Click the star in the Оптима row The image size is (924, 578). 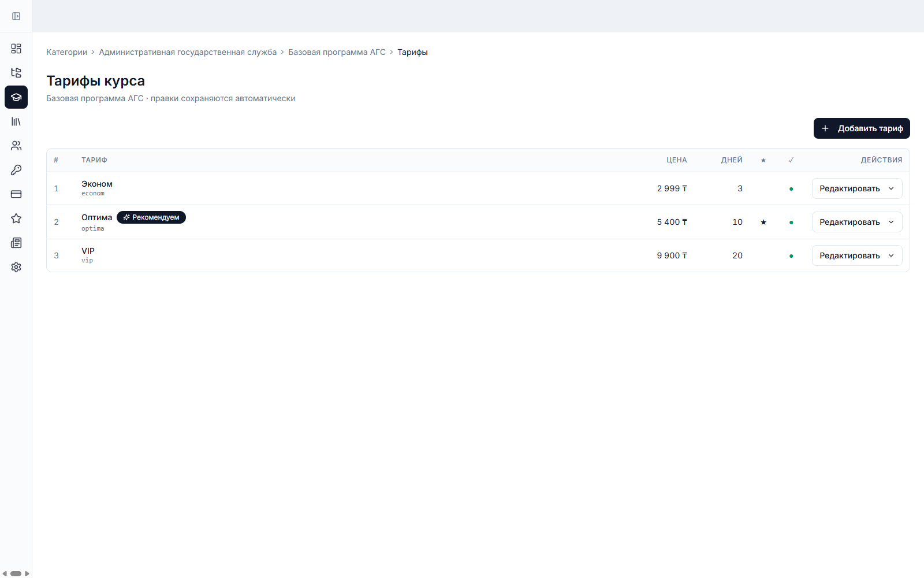pos(763,222)
